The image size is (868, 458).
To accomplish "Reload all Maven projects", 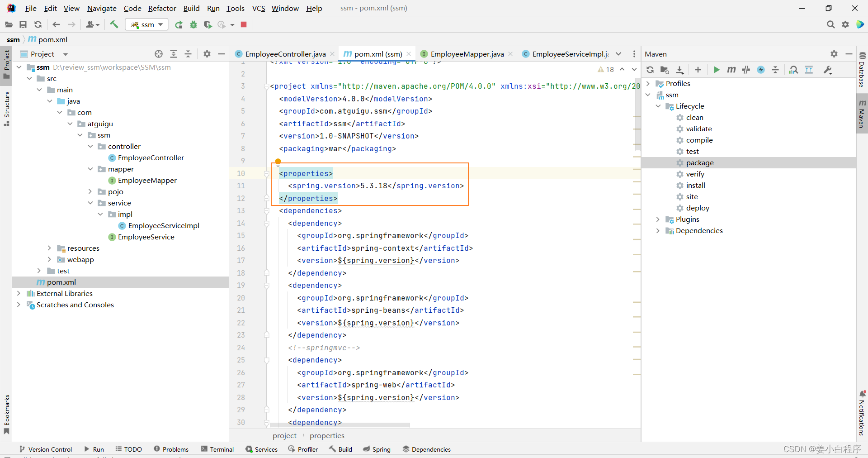I will point(650,70).
